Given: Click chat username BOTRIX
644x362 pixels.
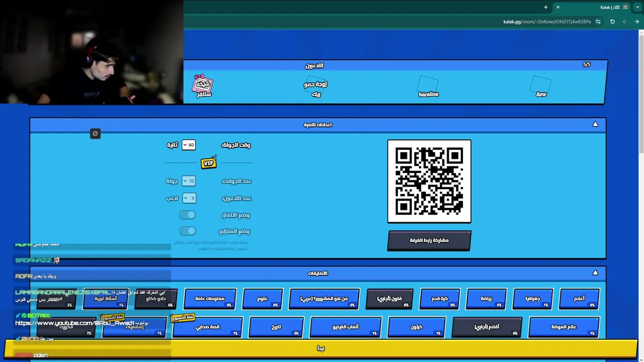Looking at the screenshot, I should pos(39,316).
